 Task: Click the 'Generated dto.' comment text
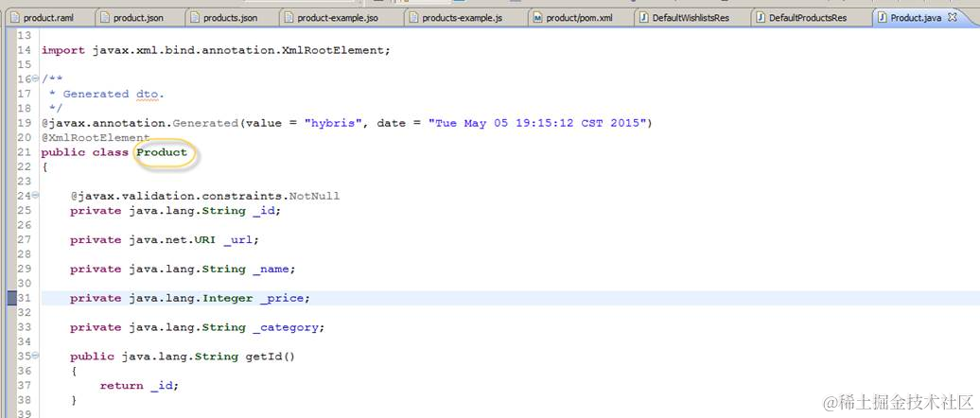[114, 94]
